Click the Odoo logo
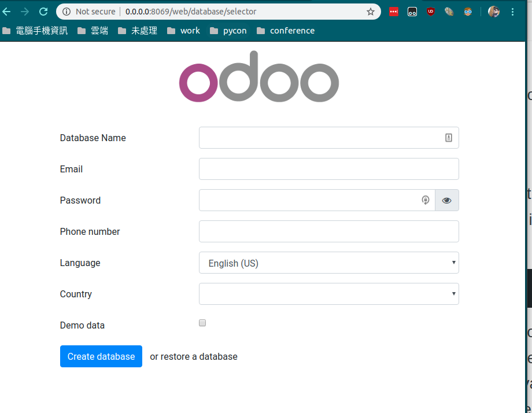This screenshot has width=532, height=413. (259, 77)
